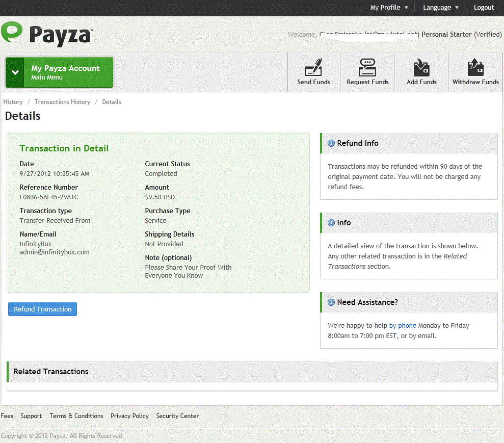This screenshot has width=504, height=443.
Task: Click Transfer Received From text
Action: (55, 221)
